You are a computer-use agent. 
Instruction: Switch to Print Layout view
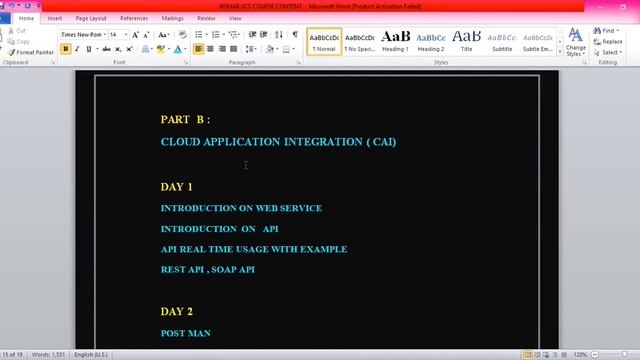(527, 355)
